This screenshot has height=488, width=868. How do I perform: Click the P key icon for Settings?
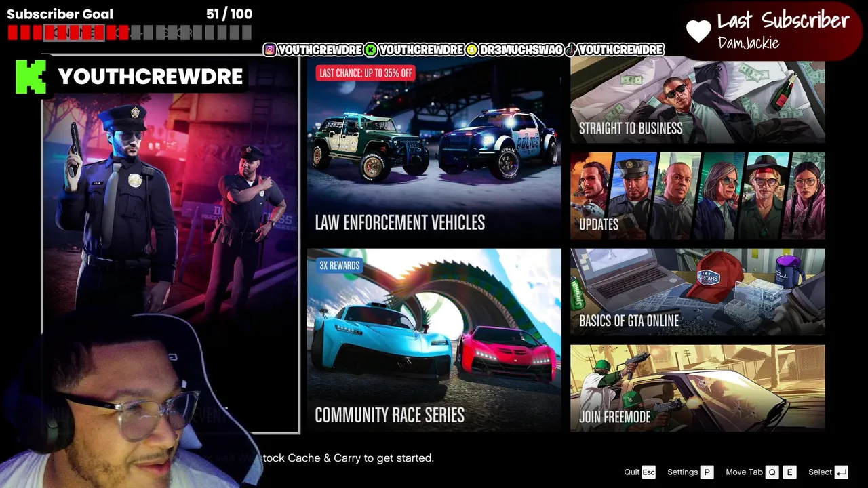point(707,472)
